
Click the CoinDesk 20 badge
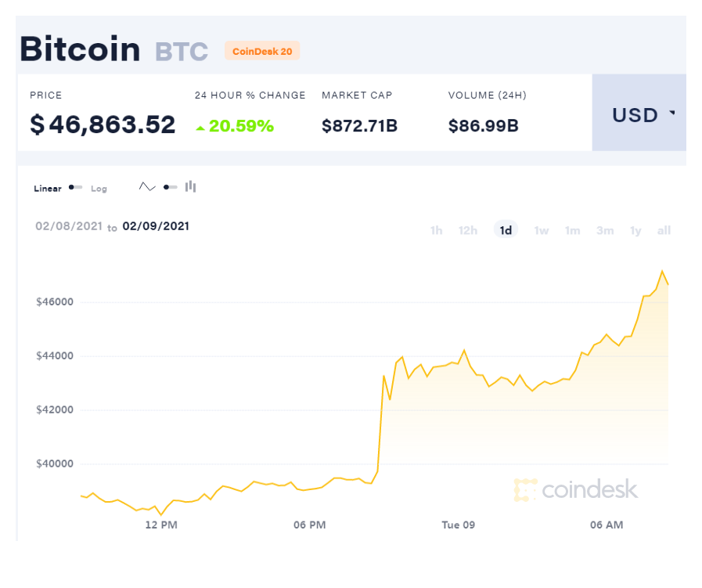262,51
